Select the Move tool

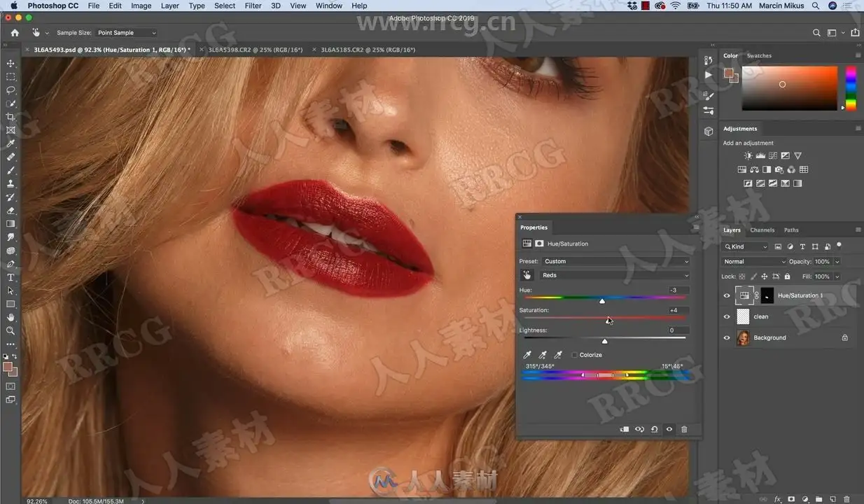click(11, 63)
